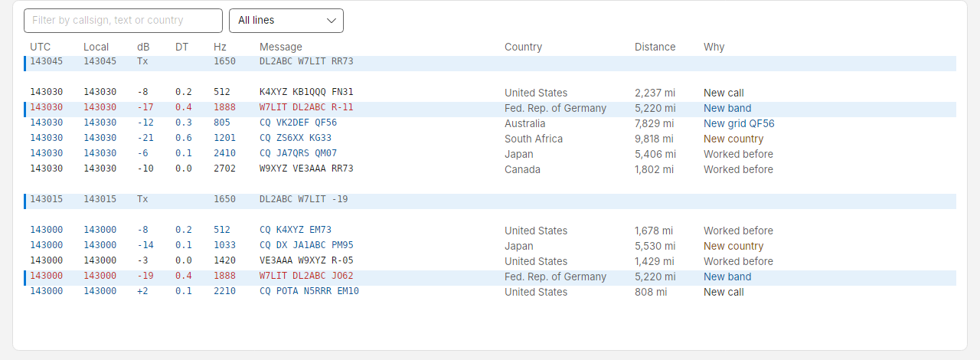Click distance 5,530 mi

pyautogui.click(x=655, y=246)
